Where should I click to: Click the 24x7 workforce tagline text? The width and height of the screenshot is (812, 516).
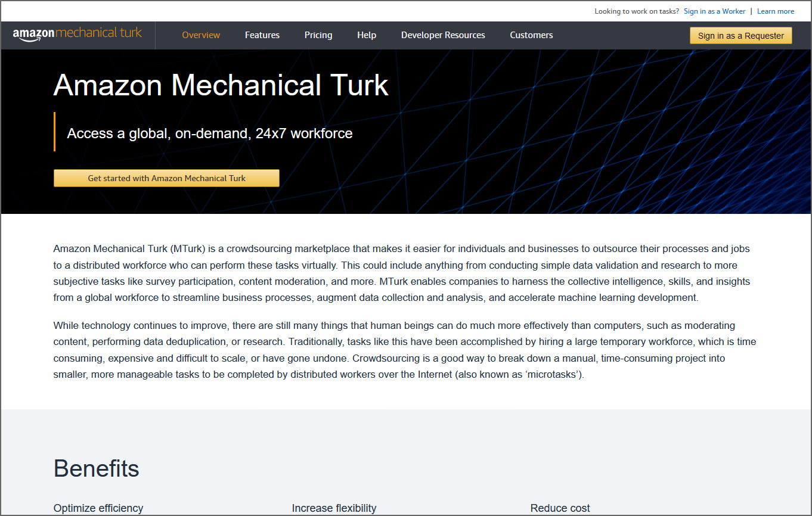209,133
